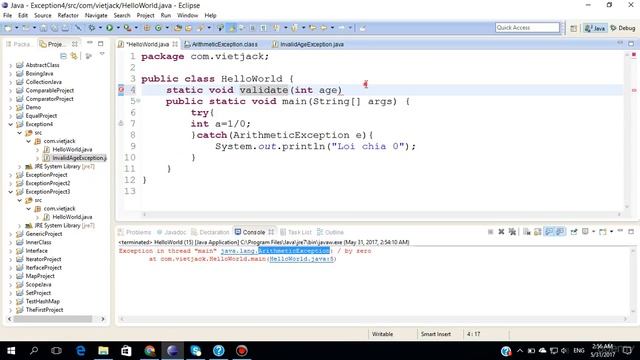Select the MapProject tree item
The height and width of the screenshot is (360, 640).
pos(36,276)
